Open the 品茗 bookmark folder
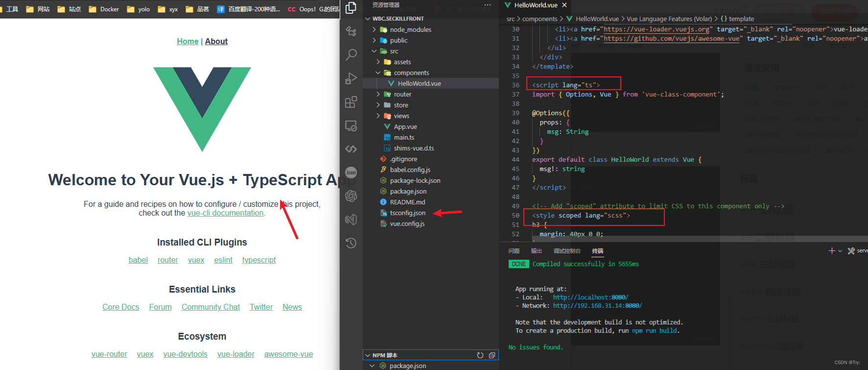The image size is (868, 370). pos(197,9)
